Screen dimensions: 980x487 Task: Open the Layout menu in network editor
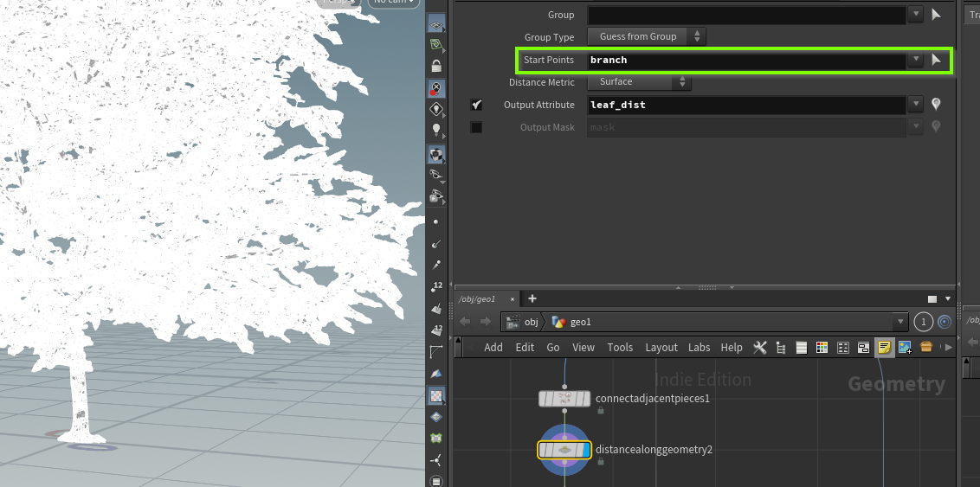click(x=661, y=348)
